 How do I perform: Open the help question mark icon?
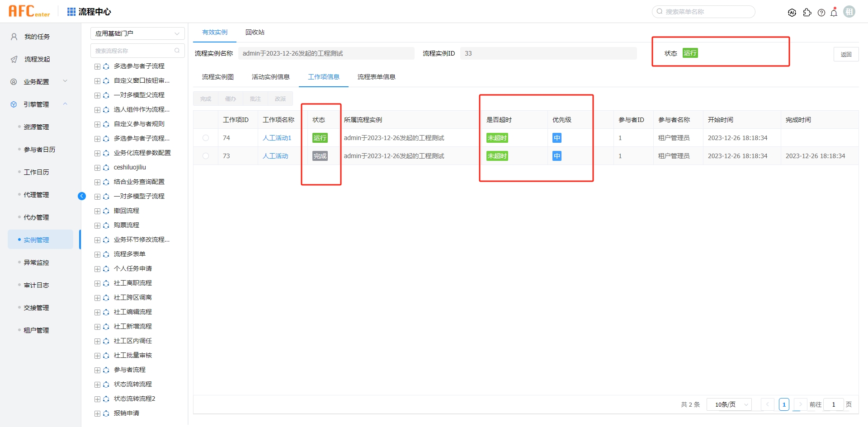click(x=821, y=12)
